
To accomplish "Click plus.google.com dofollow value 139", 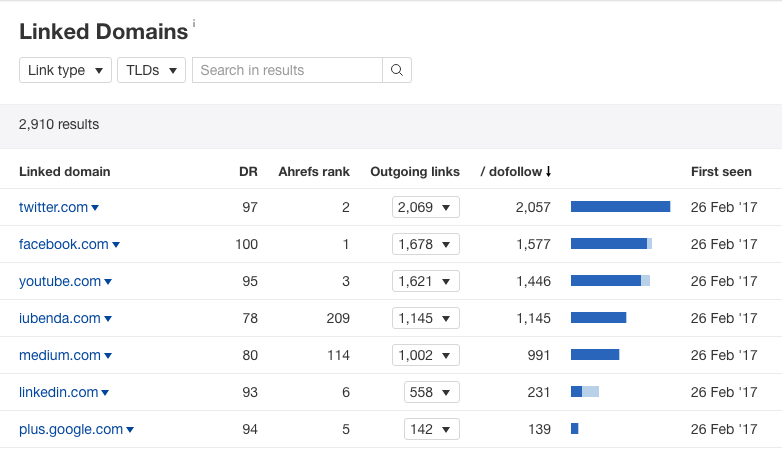I will (x=540, y=429).
